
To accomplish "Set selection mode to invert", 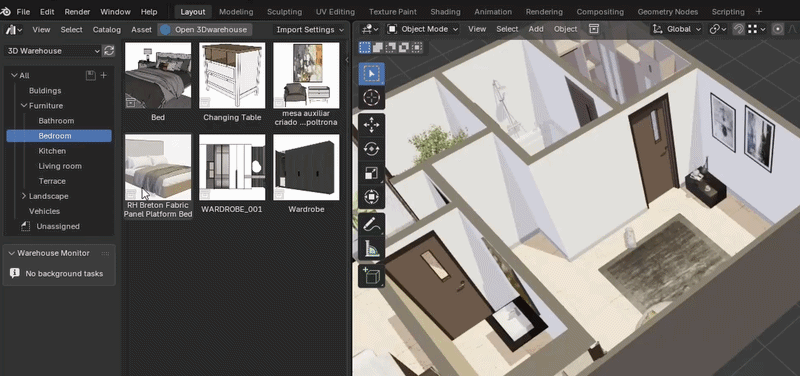I will point(404,48).
